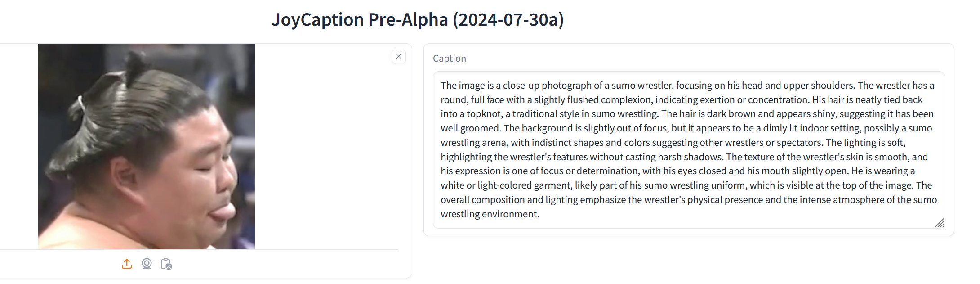Screen dimensions: 980x284
Task: Remove the uploaded image with X button
Action: coord(399,56)
